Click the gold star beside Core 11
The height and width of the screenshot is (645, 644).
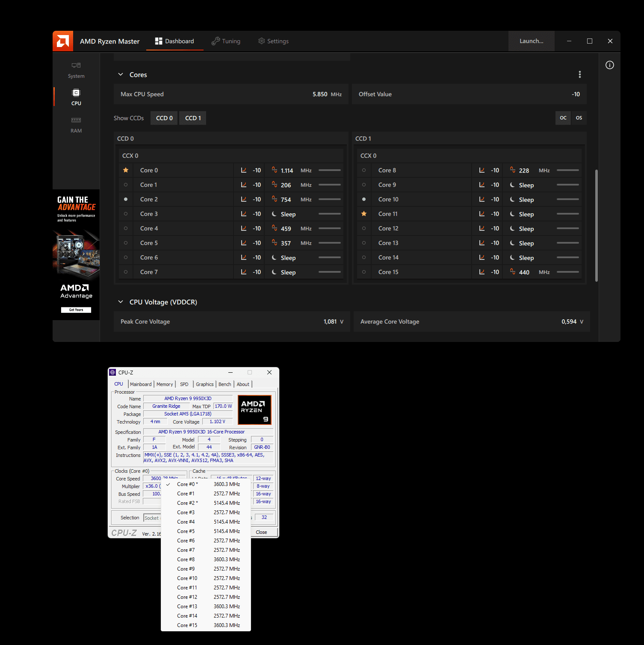tap(364, 214)
